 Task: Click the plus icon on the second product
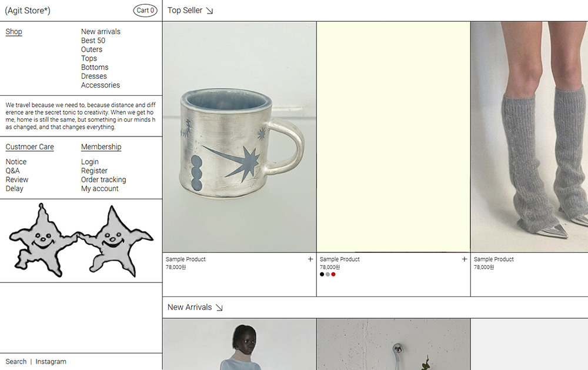pos(465,259)
